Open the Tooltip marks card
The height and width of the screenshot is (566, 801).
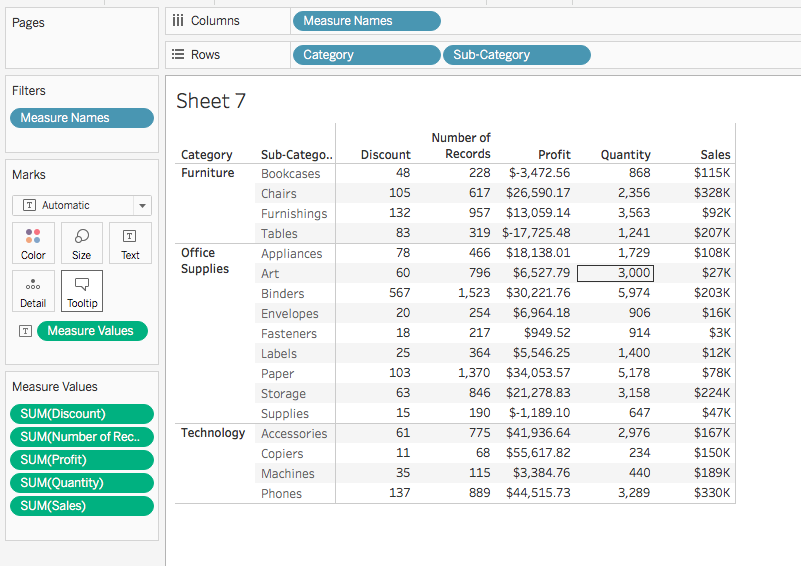tap(82, 291)
